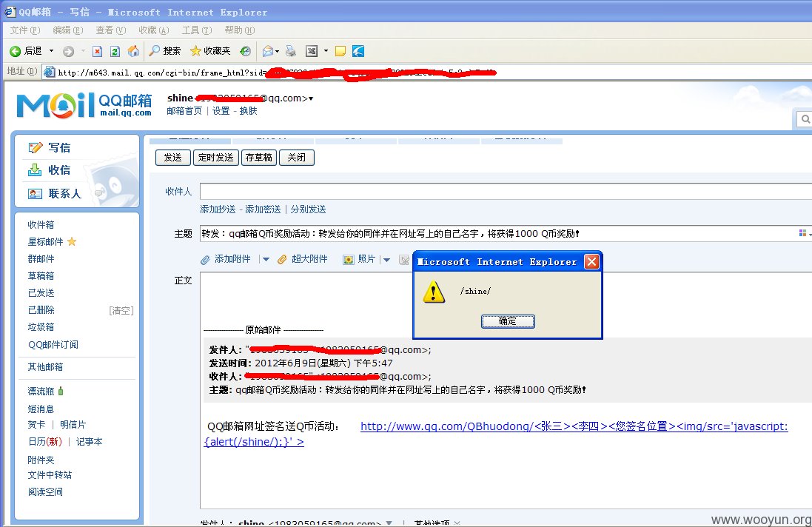Screen dimensions: 812x527
Task: Click the Edit page toolbar icon
Action: 312,51
